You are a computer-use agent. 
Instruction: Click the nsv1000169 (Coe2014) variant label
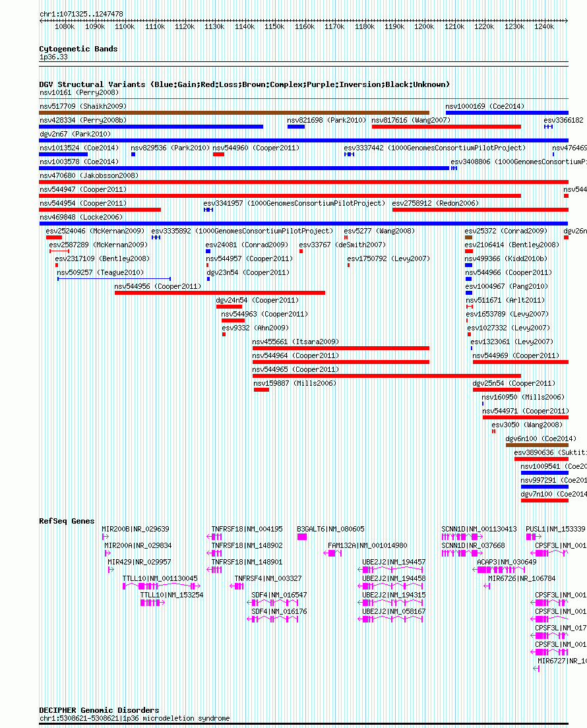[x=485, y=106]
